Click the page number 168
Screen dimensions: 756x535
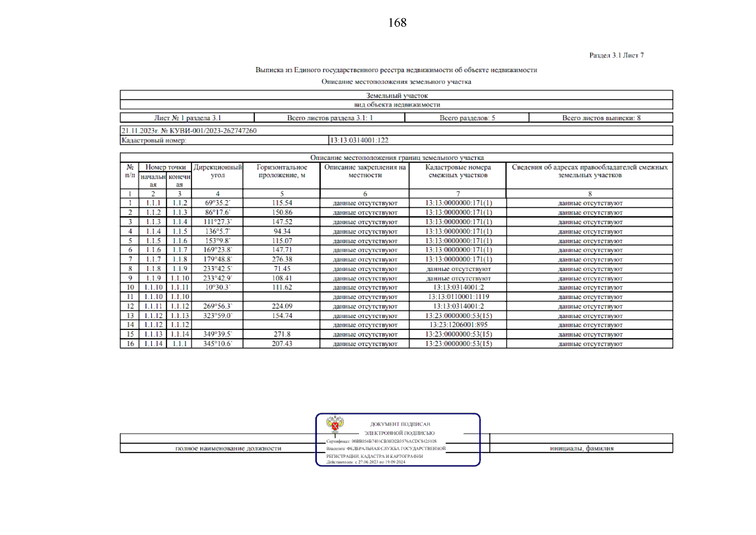click(397, 23)
